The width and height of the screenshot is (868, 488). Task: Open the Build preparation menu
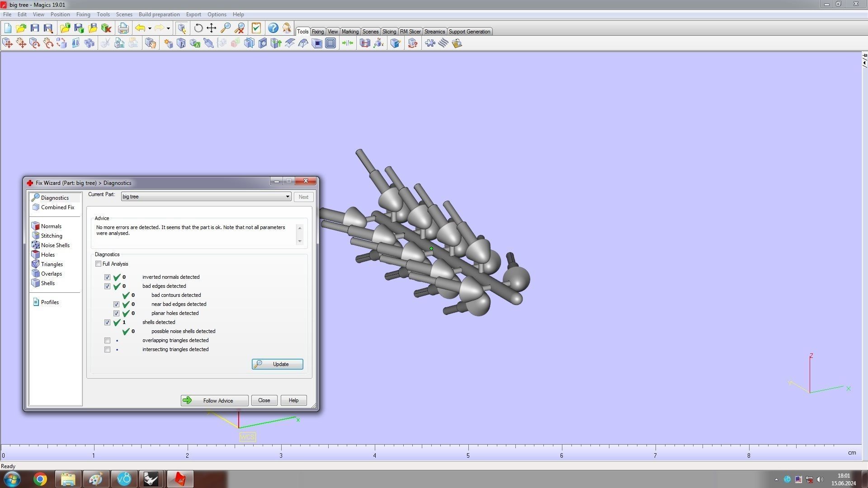(159, 14)
